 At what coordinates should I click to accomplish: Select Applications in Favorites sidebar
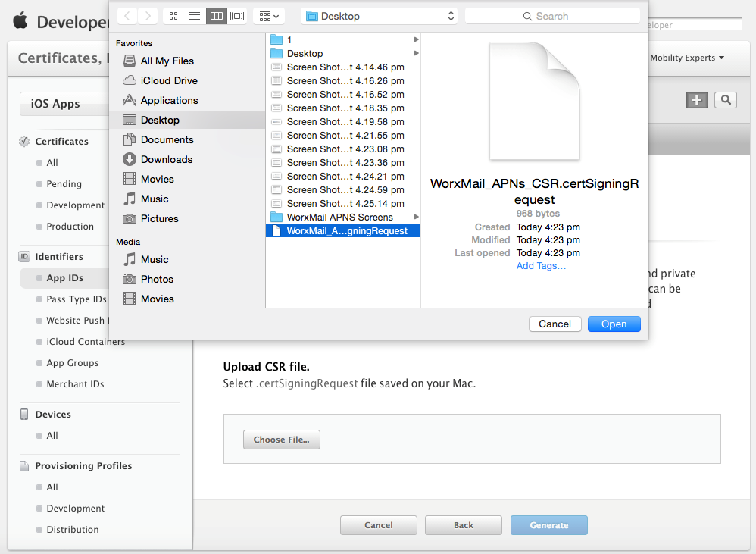pyautogui.click(x=169, y=100)
